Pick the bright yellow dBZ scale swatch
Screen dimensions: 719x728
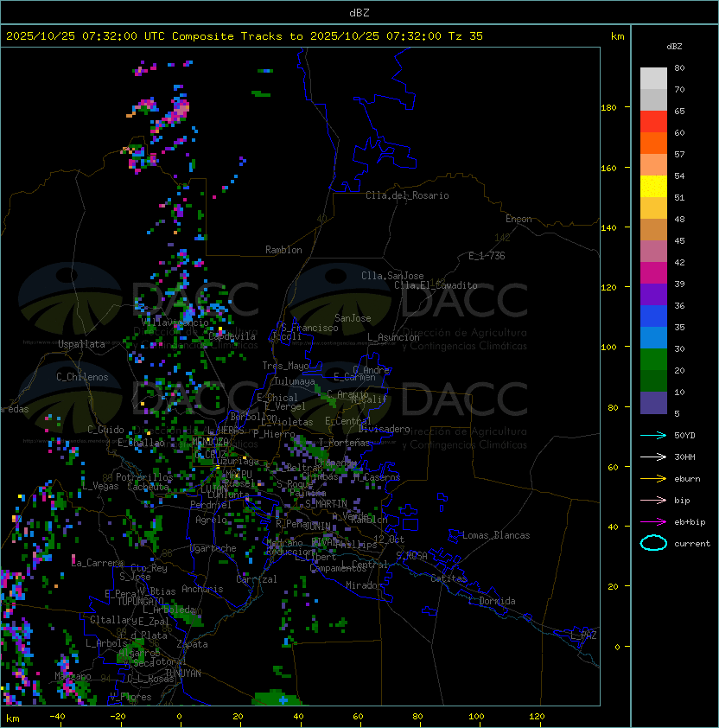(x=653, y=187)
